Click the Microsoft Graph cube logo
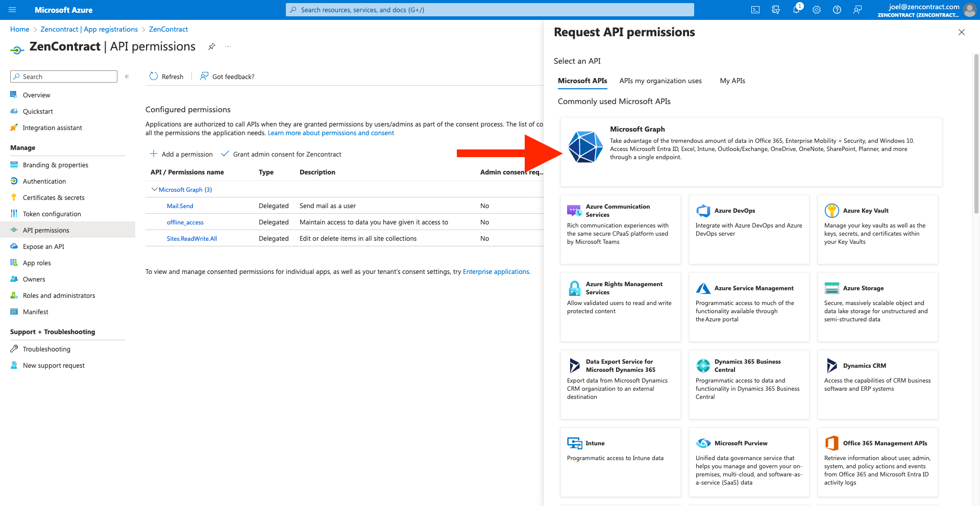This screenshot has width=980, height=506. coord(585,147)
